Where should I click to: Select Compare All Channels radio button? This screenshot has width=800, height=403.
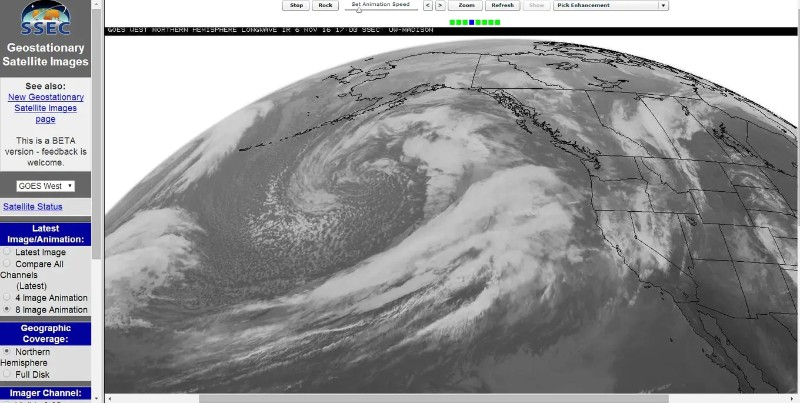(x=7, y=263)
